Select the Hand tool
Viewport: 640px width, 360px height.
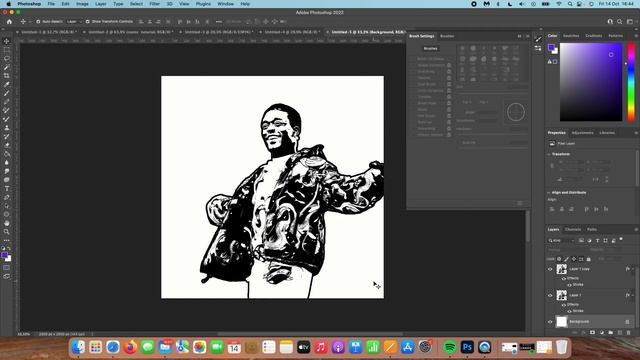pyautogui.click(x=7, y=223)
